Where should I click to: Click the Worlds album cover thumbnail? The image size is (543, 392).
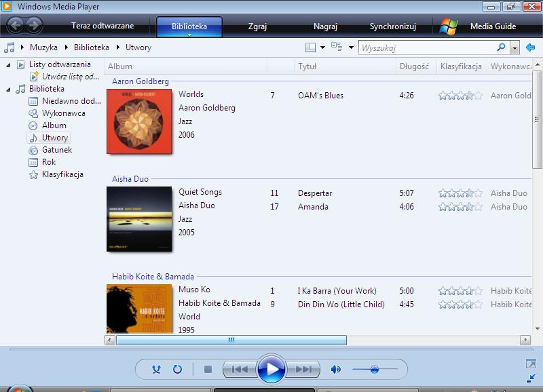click(x=139, y=121)
